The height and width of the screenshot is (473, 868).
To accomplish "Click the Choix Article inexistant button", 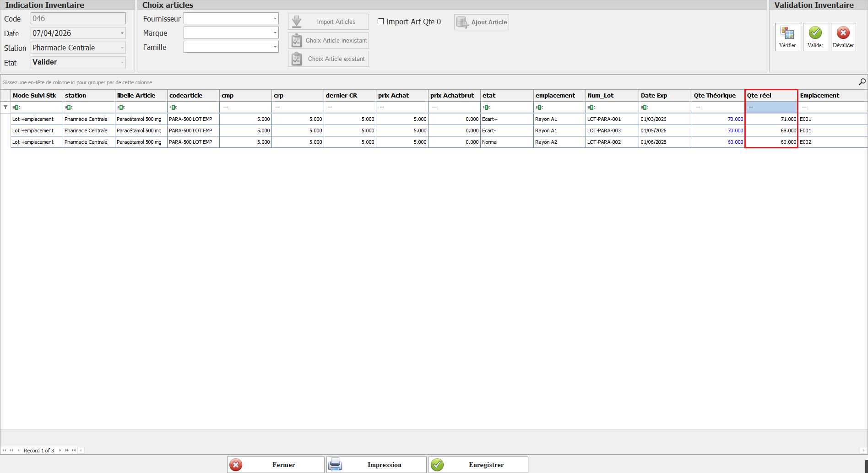I will click(x=328, y=40).
